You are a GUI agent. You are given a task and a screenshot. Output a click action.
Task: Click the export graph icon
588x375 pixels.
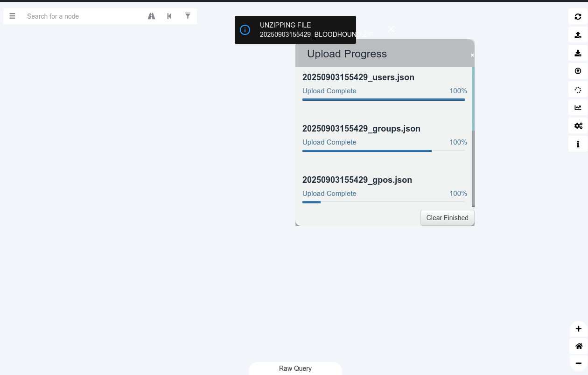pyautogui.click(x=578, y=35)
